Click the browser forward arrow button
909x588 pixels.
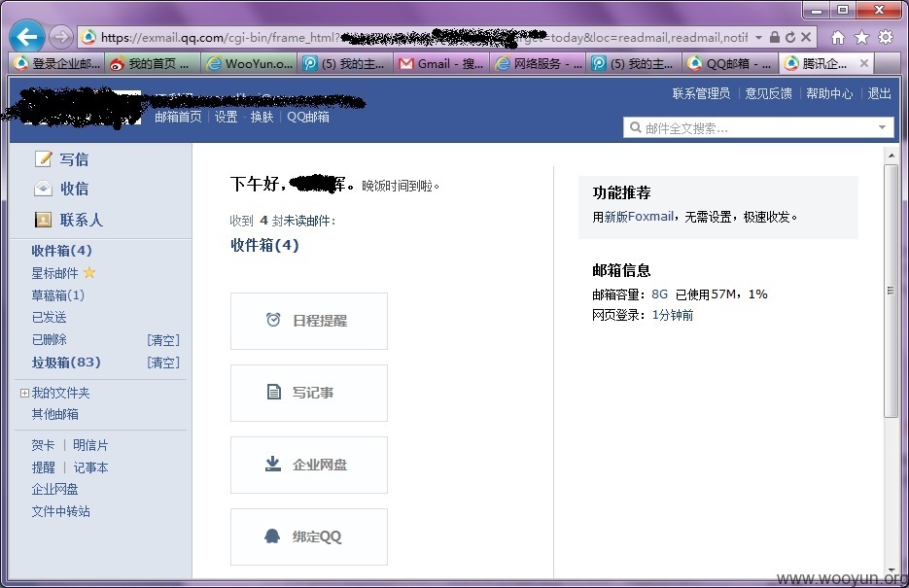[x=60, y=37]
